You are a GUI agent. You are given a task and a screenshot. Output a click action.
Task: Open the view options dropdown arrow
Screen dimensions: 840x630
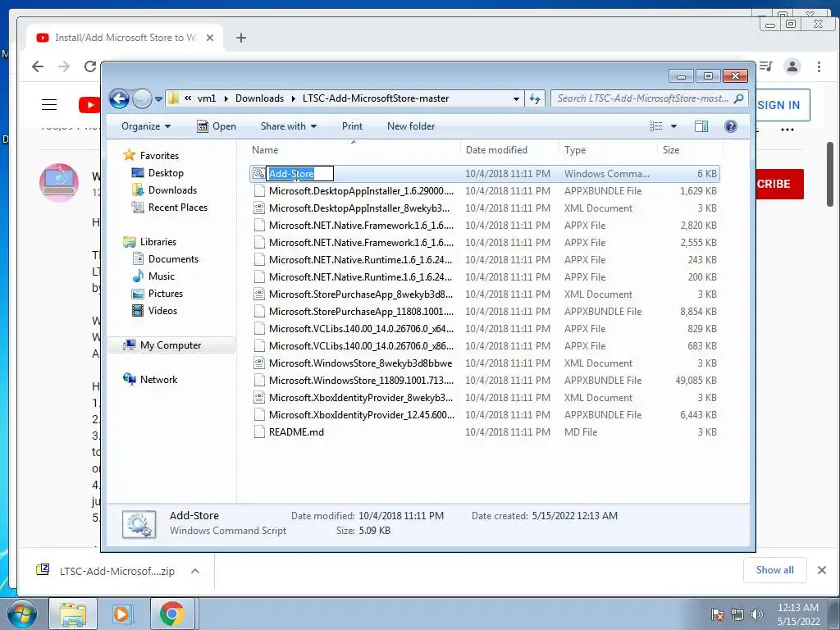(673, 126)
